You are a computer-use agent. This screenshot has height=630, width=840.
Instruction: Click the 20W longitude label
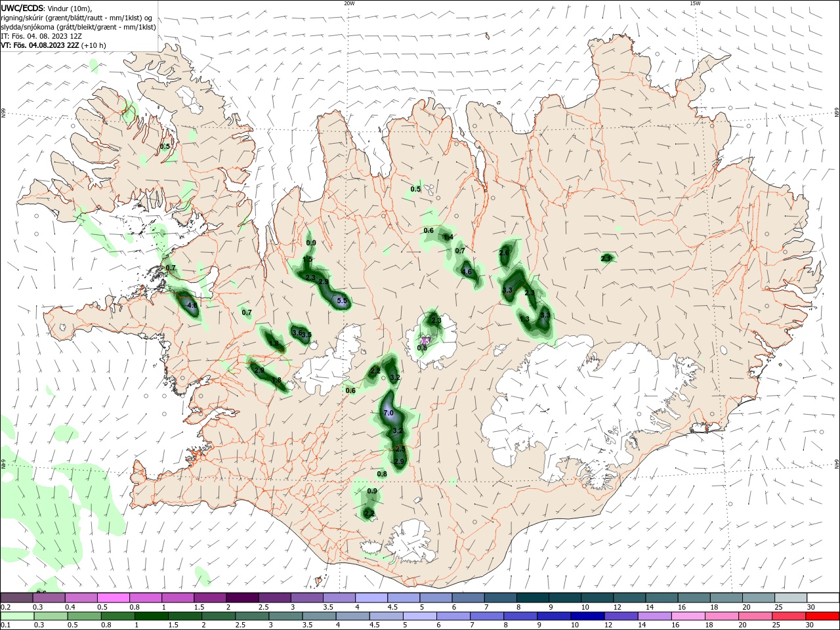(349, 3)
